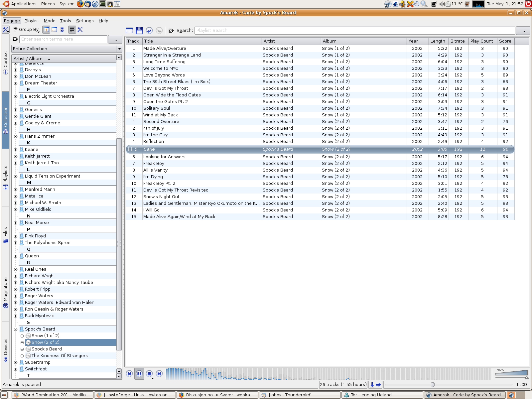Click the Previous Track button
Image resolution: width=532 pixels, height=399 pixels.
[129, 374]
